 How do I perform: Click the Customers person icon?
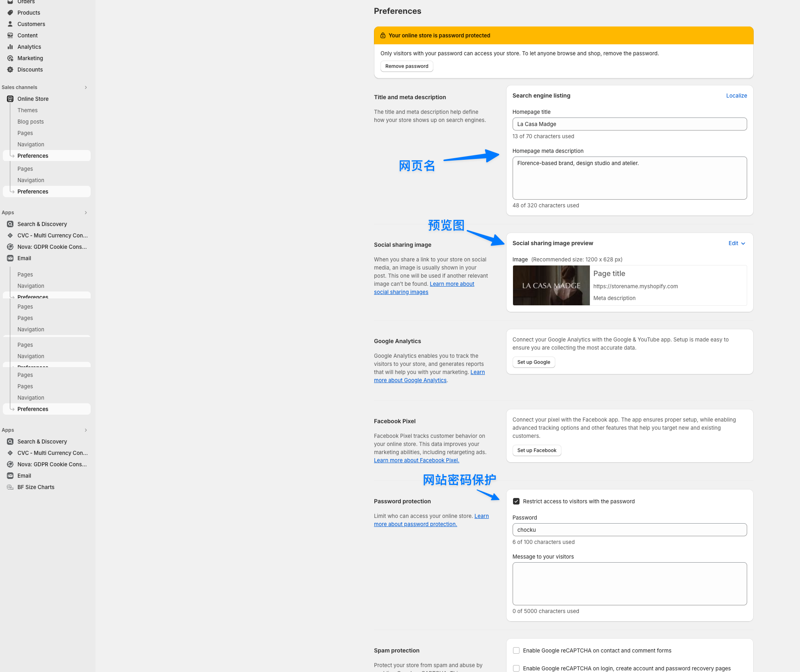[x=10, y=24]
